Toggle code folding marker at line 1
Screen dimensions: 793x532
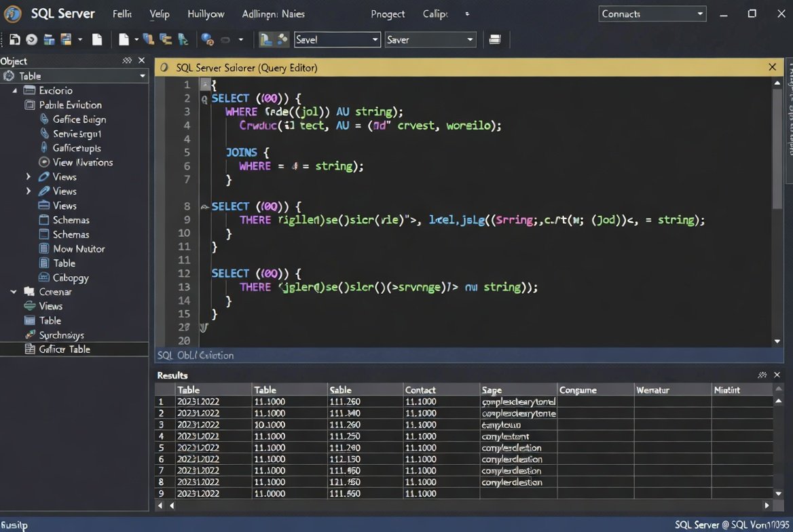click(x=205, y=84)
